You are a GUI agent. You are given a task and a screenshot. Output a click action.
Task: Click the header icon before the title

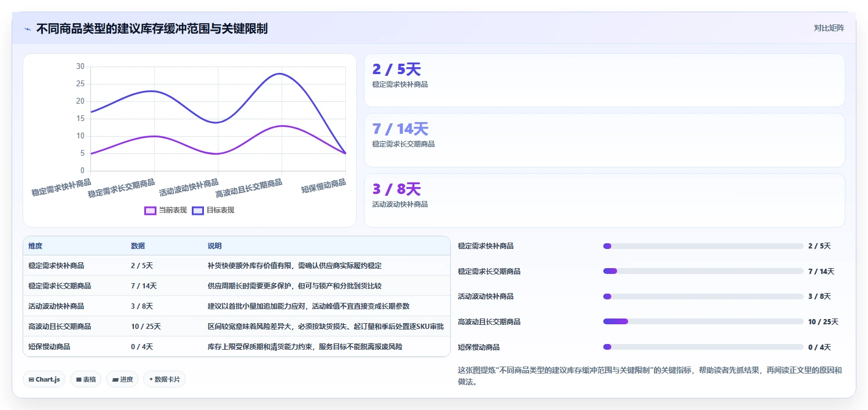tap(27, 29)
